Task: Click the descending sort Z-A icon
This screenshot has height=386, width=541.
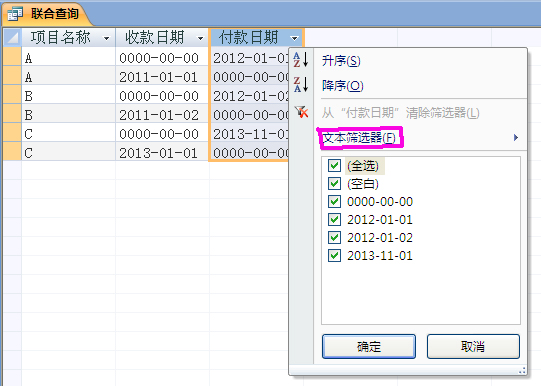Action: pyautogui.click(x=301, y=85)
